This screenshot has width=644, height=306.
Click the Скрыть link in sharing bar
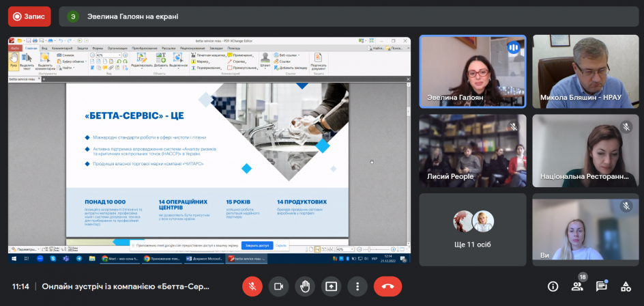click(281, 245)
